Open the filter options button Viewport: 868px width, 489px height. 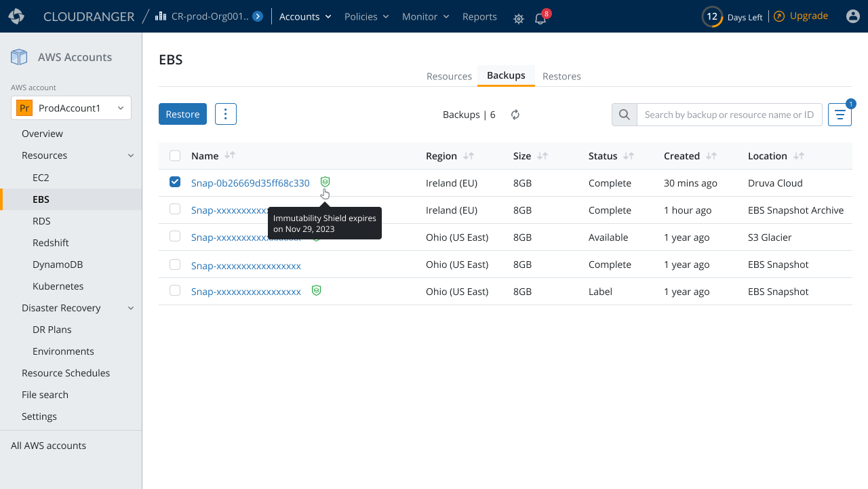click(x=840, y=115)
